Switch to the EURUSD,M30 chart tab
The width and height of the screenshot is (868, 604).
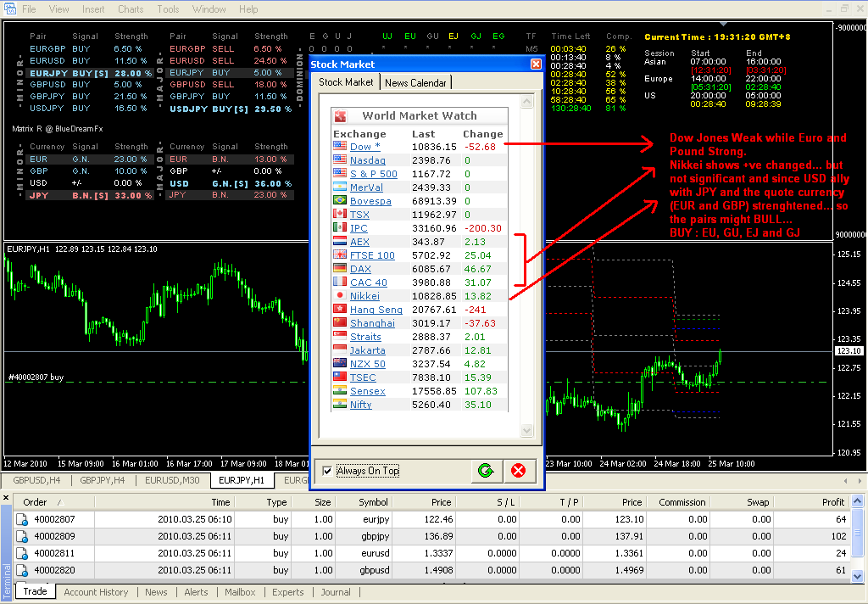pyautogui.click(x=172, y=480)
